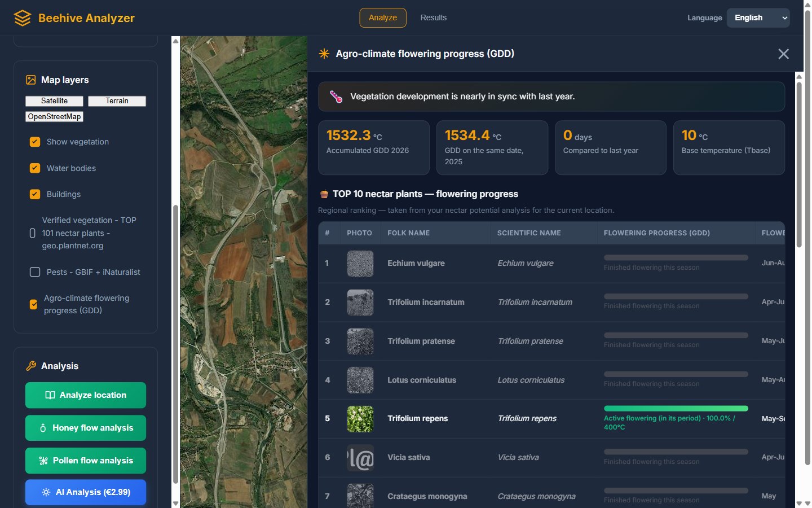Open the Language dropdown
This screenshot has width=812, height=508.
[x=758, y=18]
